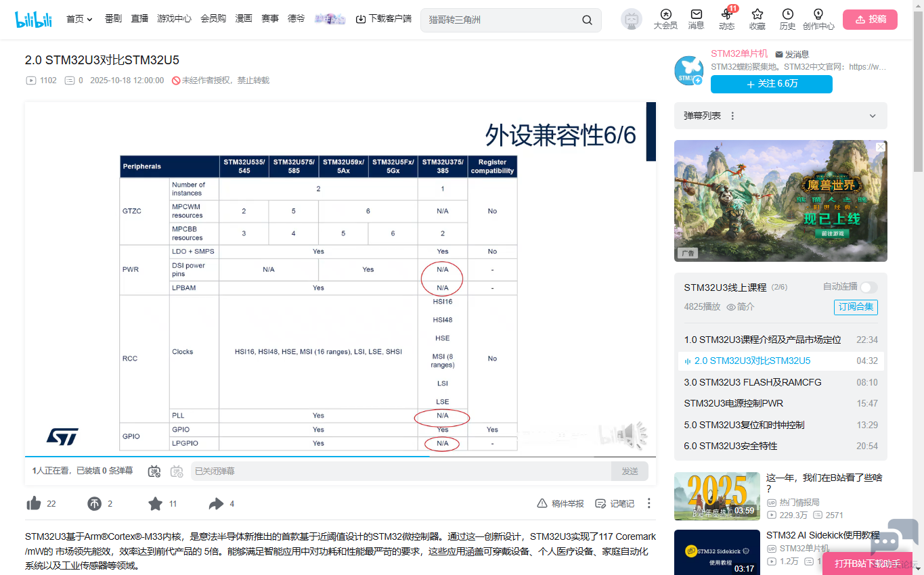Toggle the 自动连播 autoplay switch

coord(868,287)
